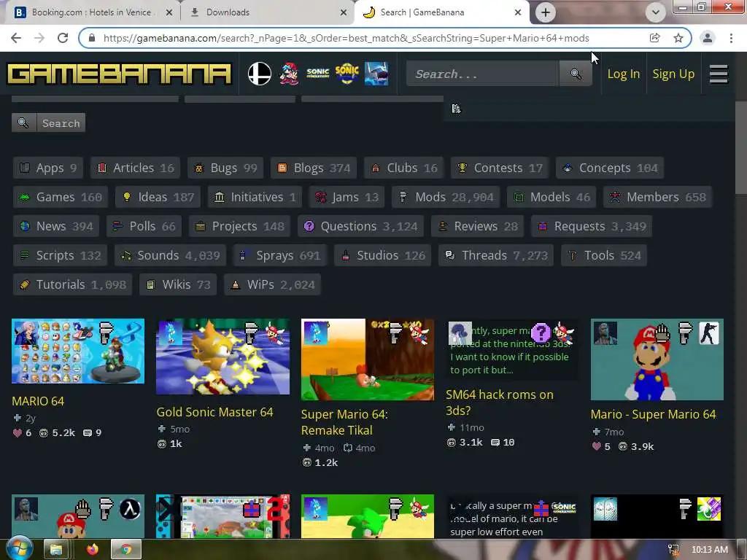
Task: Open Firefox from the taskbar
Action: (93, 550)
